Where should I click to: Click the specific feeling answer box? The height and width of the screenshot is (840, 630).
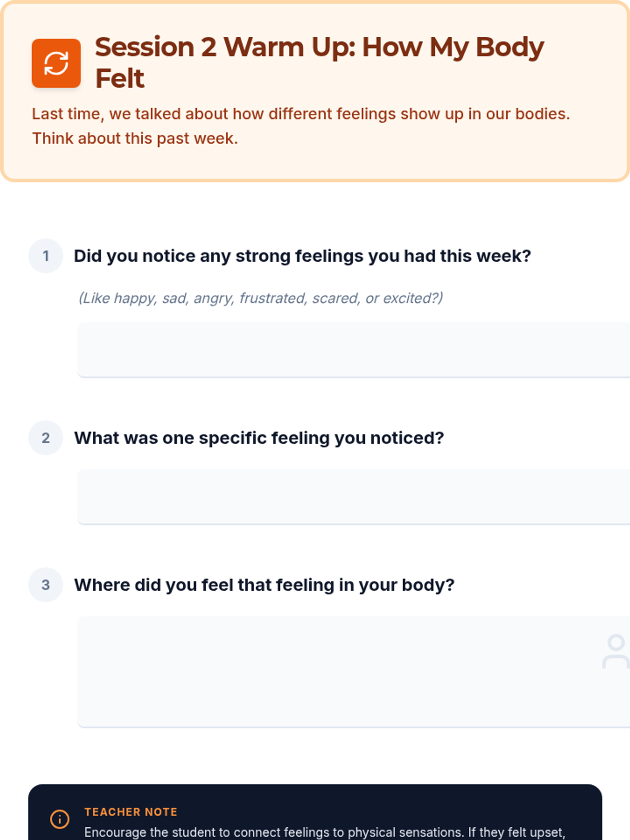coord(352,497)
